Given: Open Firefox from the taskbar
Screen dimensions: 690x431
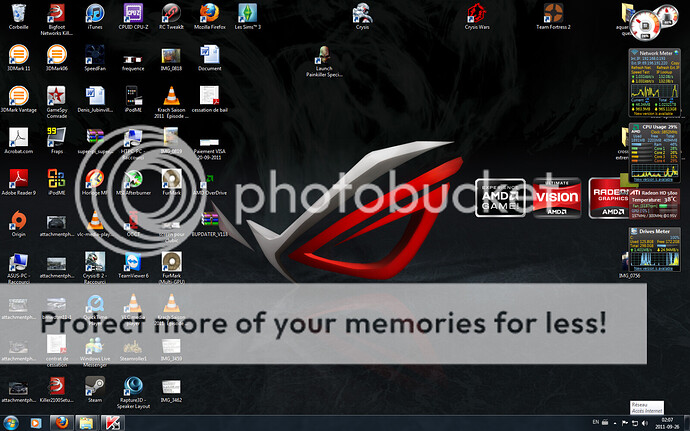Looking at the screenshot, I should [x=60, y=423].
